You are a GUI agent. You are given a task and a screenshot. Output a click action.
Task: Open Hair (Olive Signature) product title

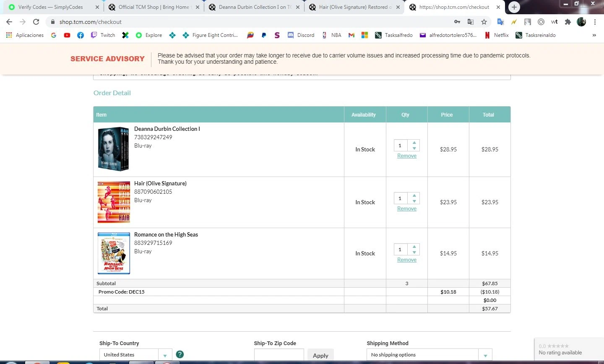click(160, 183)
